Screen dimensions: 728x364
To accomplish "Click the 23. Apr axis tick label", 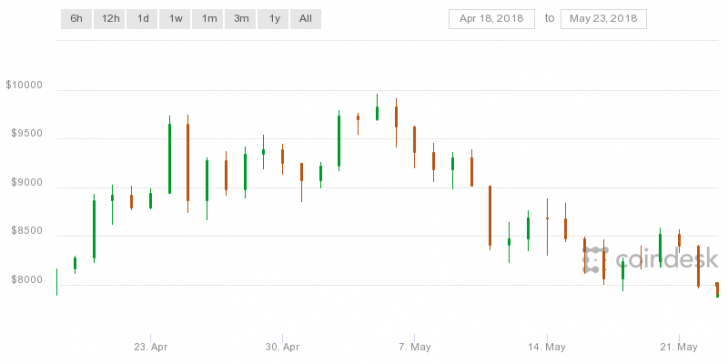I will click(150, 347).
